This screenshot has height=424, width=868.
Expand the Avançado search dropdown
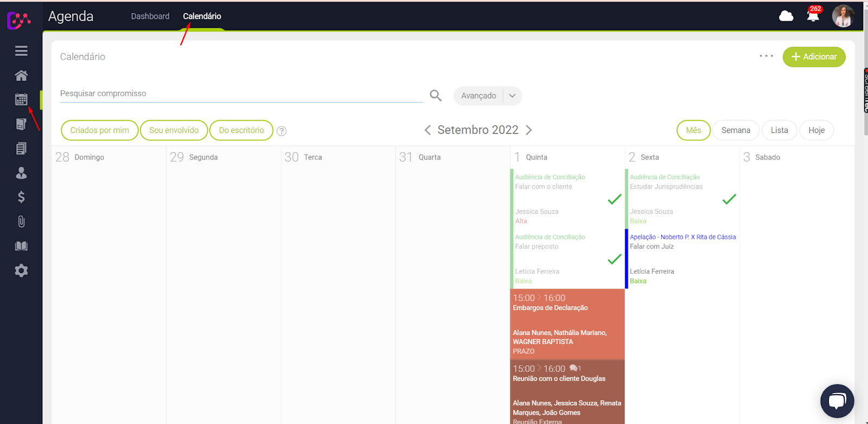coord(512,96)
